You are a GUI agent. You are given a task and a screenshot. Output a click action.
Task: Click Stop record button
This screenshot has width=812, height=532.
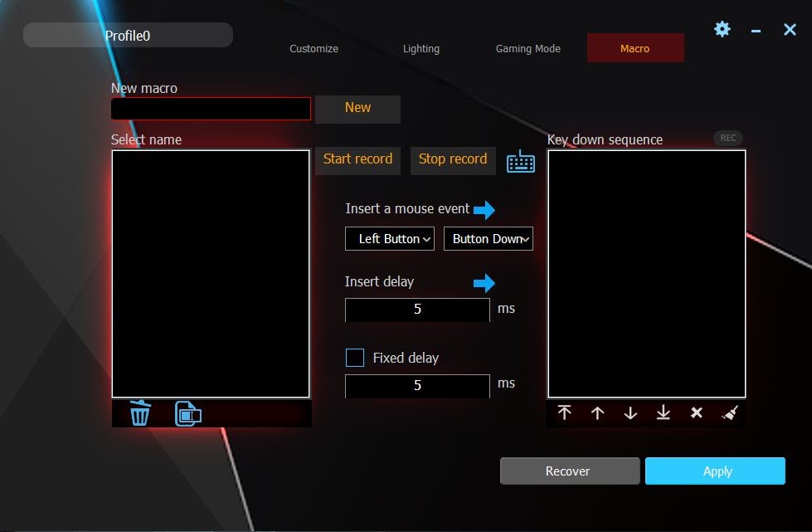(453, 160)
